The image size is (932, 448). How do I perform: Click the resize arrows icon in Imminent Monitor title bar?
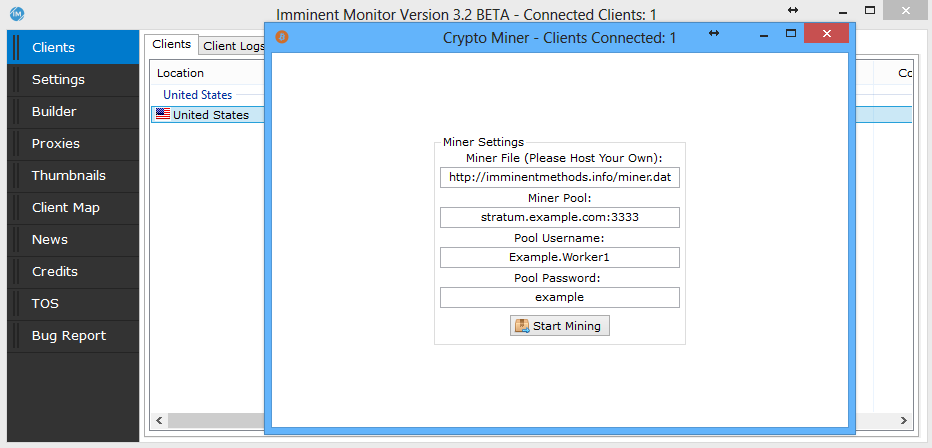pyautogui.click(x=793, y=10)
